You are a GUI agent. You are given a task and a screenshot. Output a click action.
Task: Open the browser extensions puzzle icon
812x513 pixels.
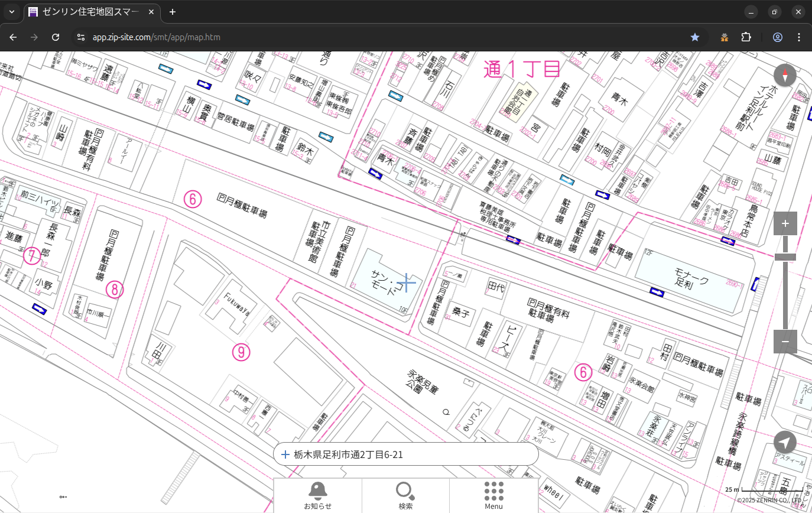point(746,37)
